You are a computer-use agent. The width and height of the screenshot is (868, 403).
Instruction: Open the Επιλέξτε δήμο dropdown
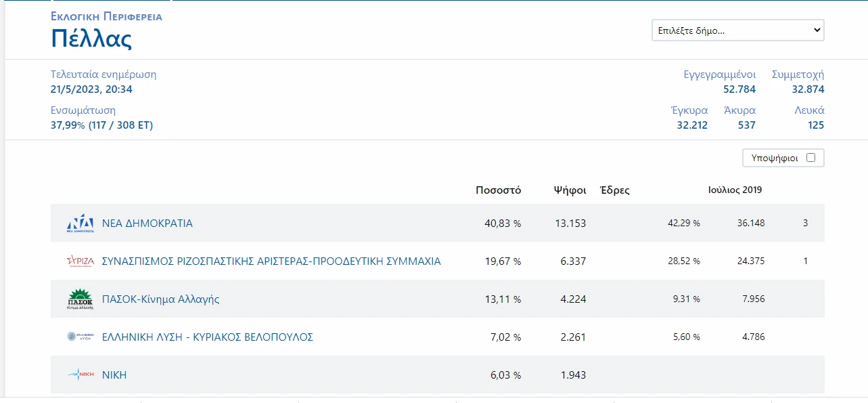737,30
